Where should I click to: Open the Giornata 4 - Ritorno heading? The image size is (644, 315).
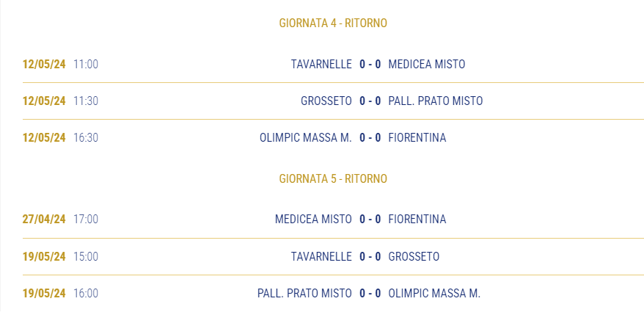333,23
